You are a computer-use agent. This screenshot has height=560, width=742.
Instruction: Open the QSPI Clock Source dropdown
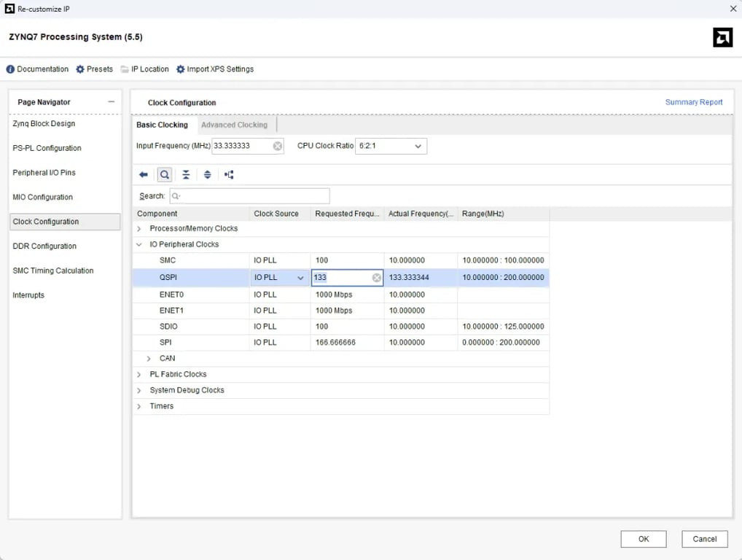click(300, 278)
